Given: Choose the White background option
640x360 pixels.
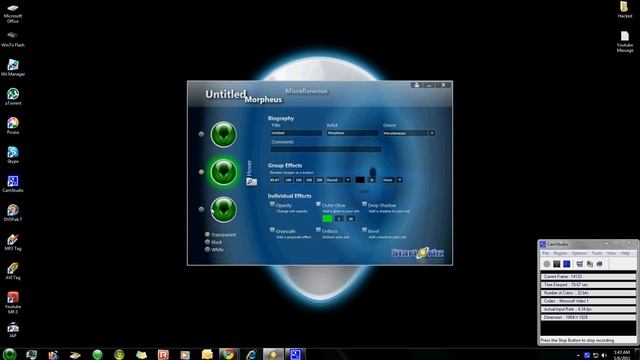Looking at the screenshot, I should pos(207,249).
